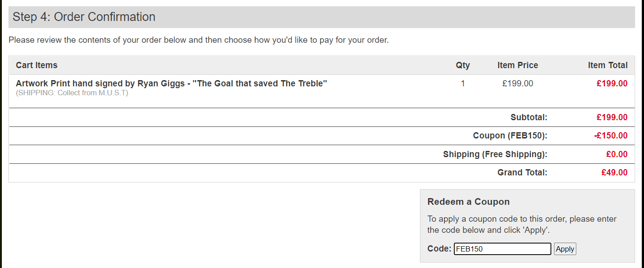The image size is (644, 268).
Task: Click the Qty column header
Action: (x=463, y=65)
